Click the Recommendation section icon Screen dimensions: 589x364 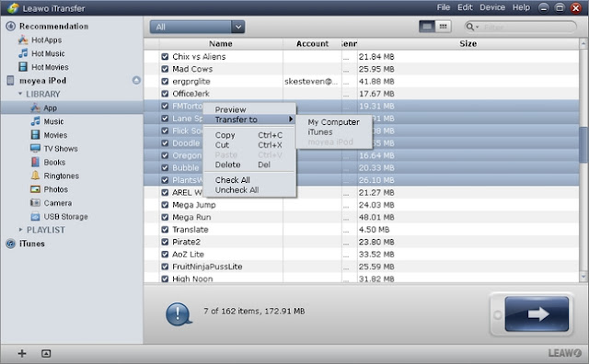(10, 26)
